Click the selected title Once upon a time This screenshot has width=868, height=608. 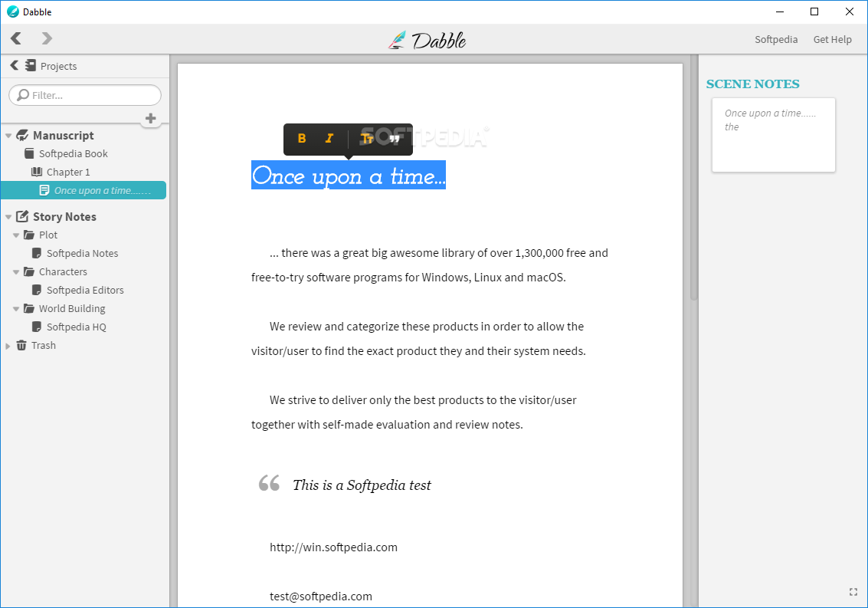click(349, 176)
